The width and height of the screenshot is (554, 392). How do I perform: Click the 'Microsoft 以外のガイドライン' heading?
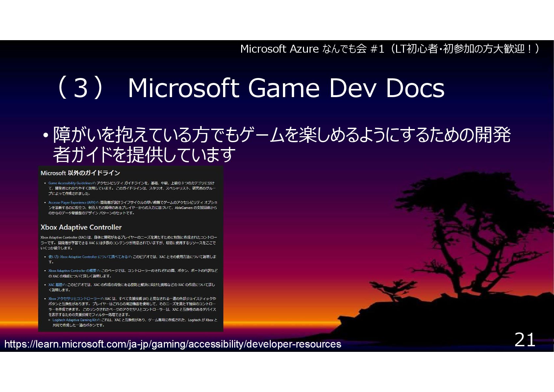tap(80, 173)
